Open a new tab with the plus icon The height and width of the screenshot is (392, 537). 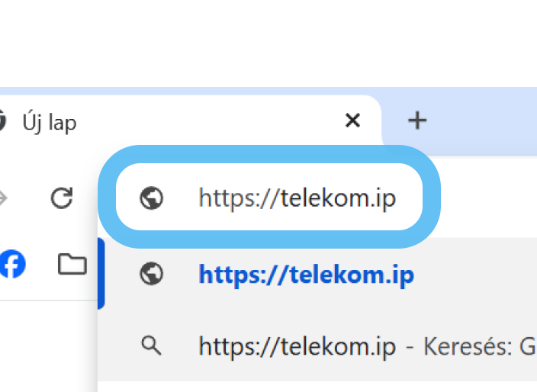[x=416, y=120]
